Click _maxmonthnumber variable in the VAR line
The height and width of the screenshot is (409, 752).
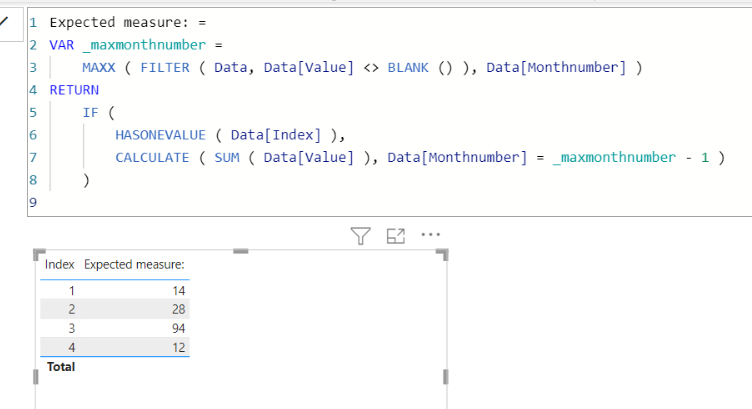click(x=144, y=45)
